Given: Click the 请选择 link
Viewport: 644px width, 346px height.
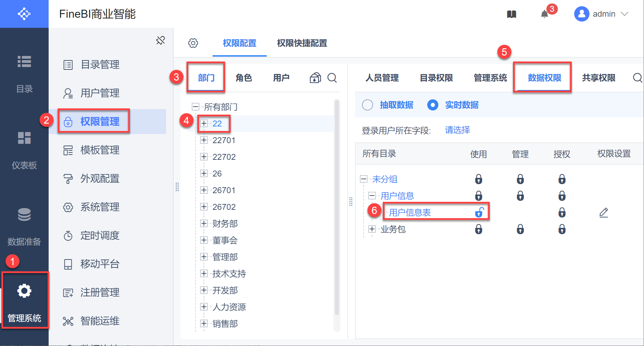Looking at the screenshot, I should point(457,130).
